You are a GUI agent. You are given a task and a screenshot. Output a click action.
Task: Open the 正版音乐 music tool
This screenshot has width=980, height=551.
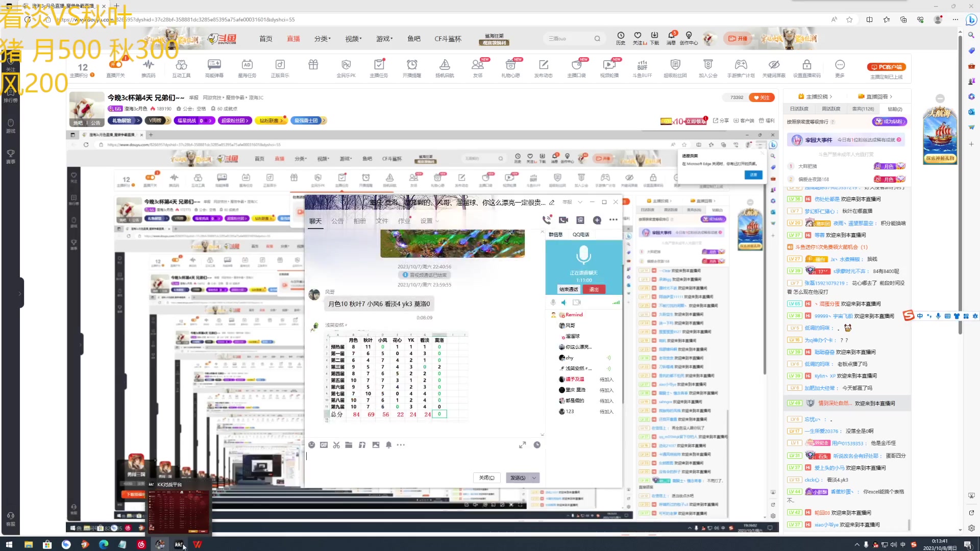click(280, 67)
